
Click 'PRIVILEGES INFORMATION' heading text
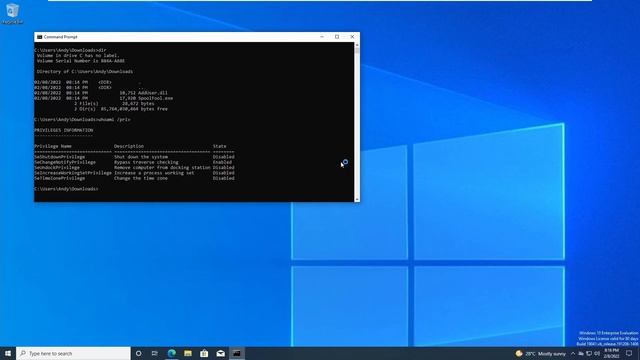pos(64,130)
